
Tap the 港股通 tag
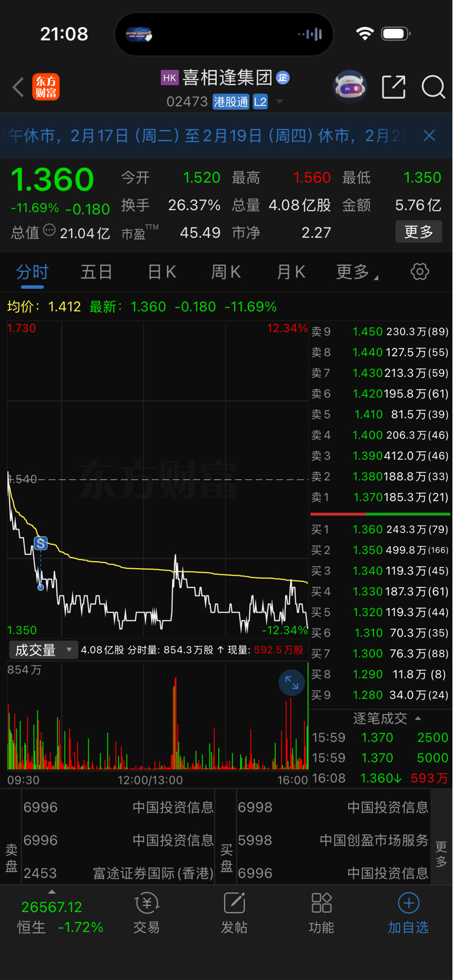click(x=231, y=102)
